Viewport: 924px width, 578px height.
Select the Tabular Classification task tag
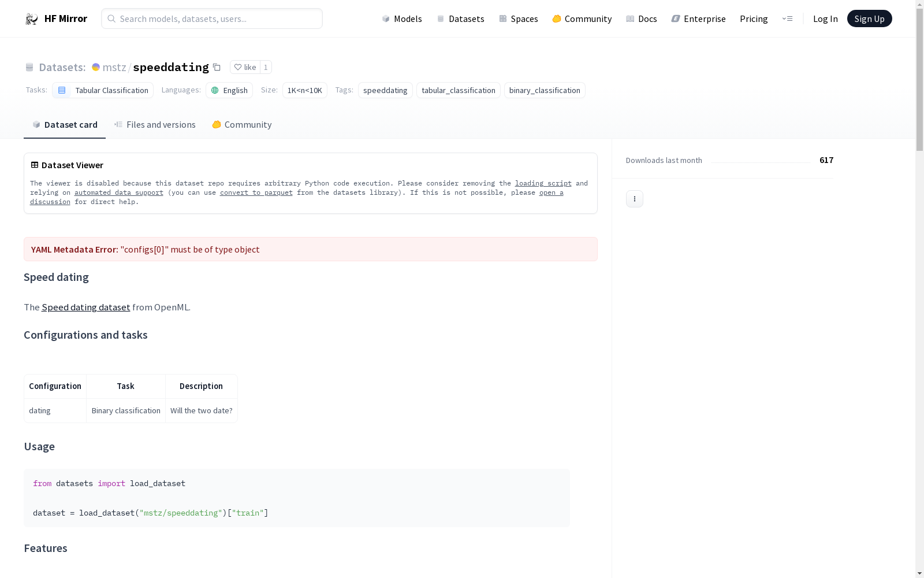pyautogui.click(x=103, y=90)
